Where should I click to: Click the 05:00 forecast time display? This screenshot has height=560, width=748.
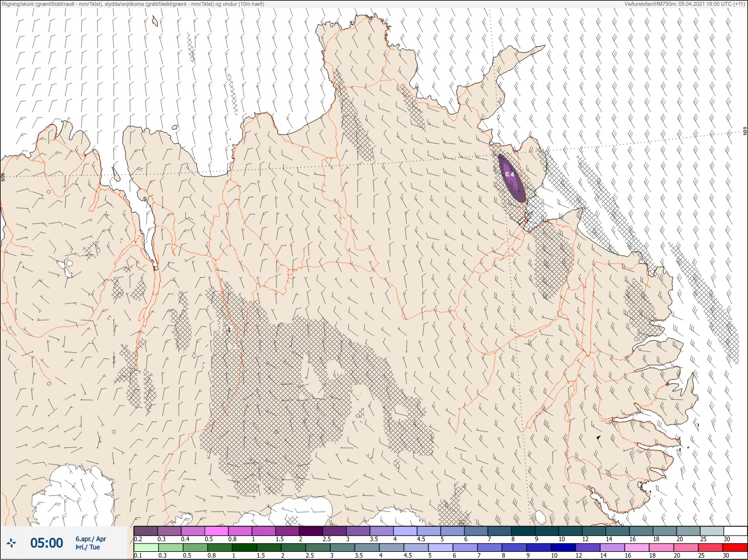point(47,543)
